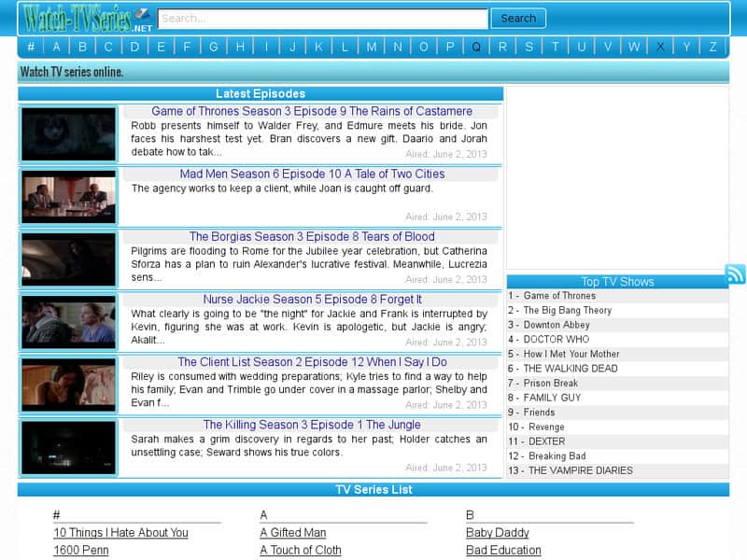The image size is (747, 560).
Task: Open Friends top show
Action: point(540,413)
